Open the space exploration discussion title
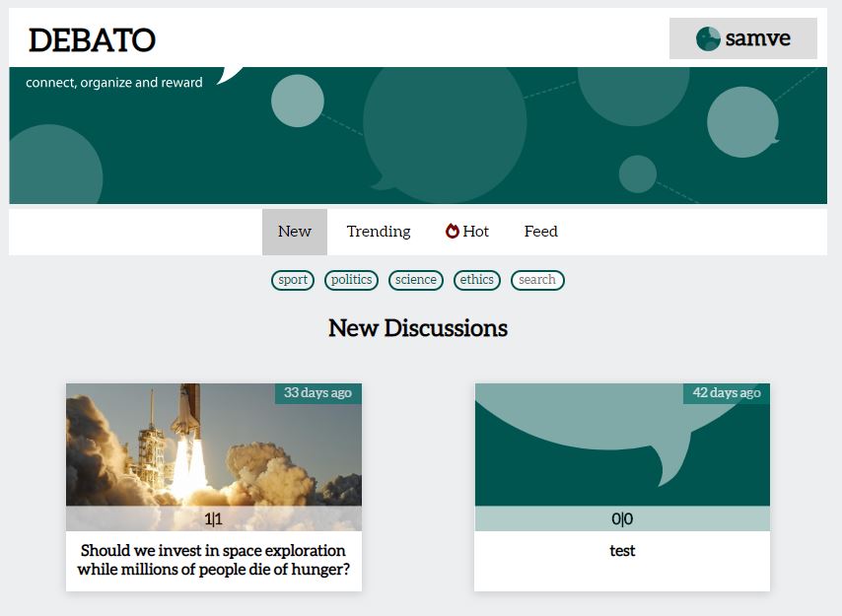Viewport: 842px width, 616px height. [x=214, y=560]
